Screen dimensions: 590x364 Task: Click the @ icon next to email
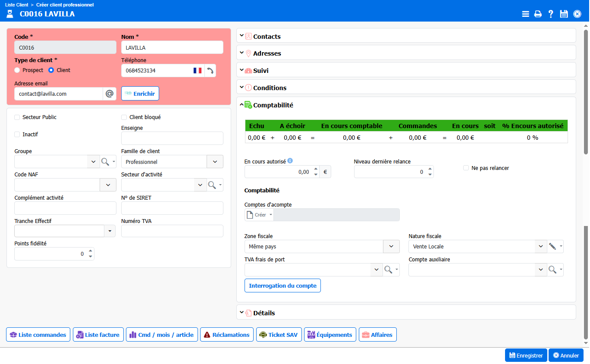(x=110, y=94)
